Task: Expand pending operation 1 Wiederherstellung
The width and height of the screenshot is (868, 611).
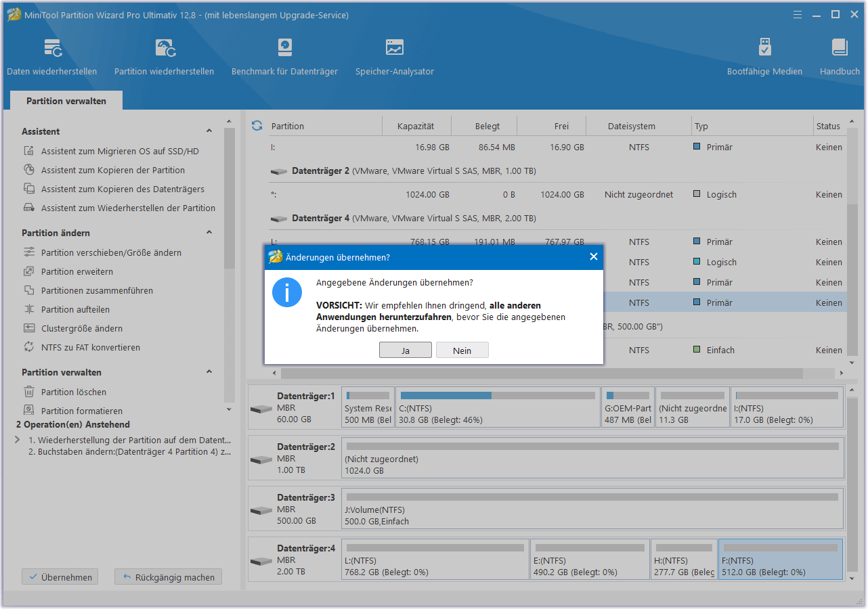Action: point(18,440)
